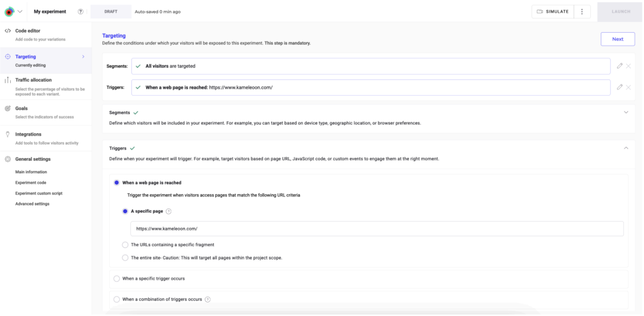
Task: Collapse the Triggers section chevron
Action: click(x=626, y=148)
